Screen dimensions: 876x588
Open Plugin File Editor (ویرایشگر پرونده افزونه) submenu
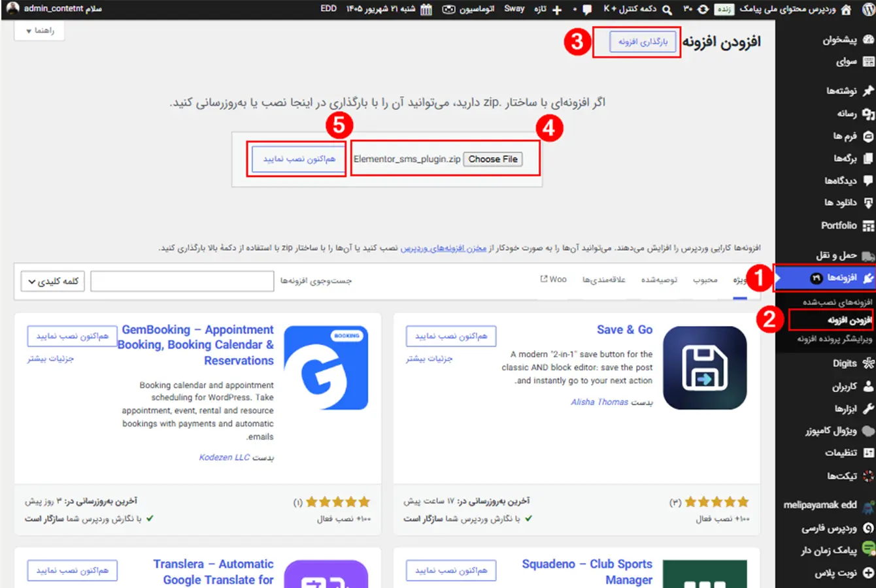tap(835, 338)
